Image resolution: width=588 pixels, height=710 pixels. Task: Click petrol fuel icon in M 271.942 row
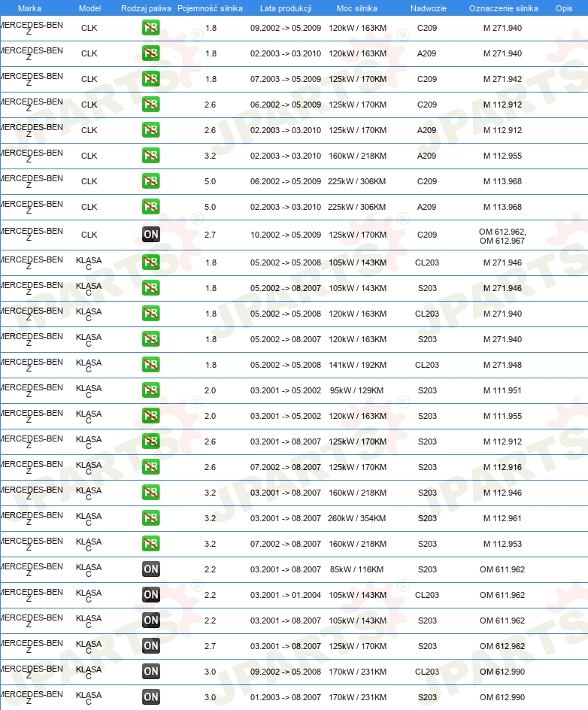click(x=150, y=79)
